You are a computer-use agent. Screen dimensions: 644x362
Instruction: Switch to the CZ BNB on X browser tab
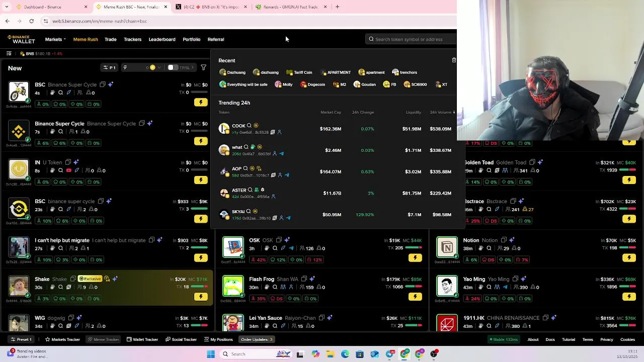(x=211, y=7)
